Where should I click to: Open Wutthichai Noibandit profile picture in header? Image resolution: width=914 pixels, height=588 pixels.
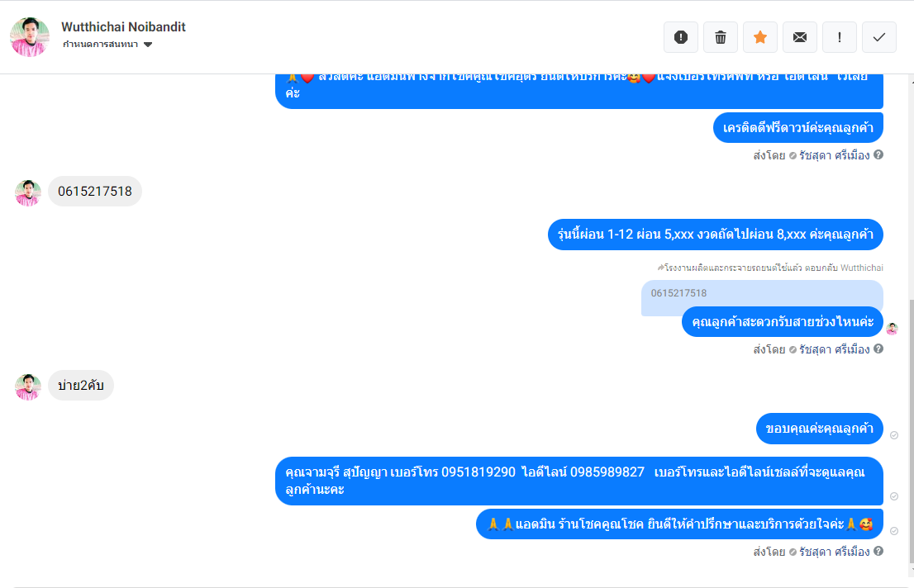pos(29,36)
